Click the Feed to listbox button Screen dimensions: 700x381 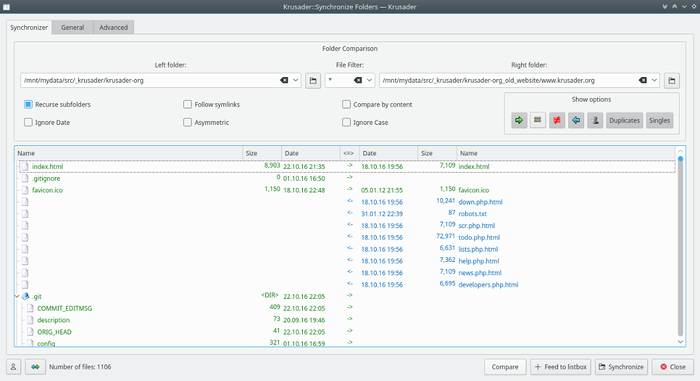click(x=561, y=367)
